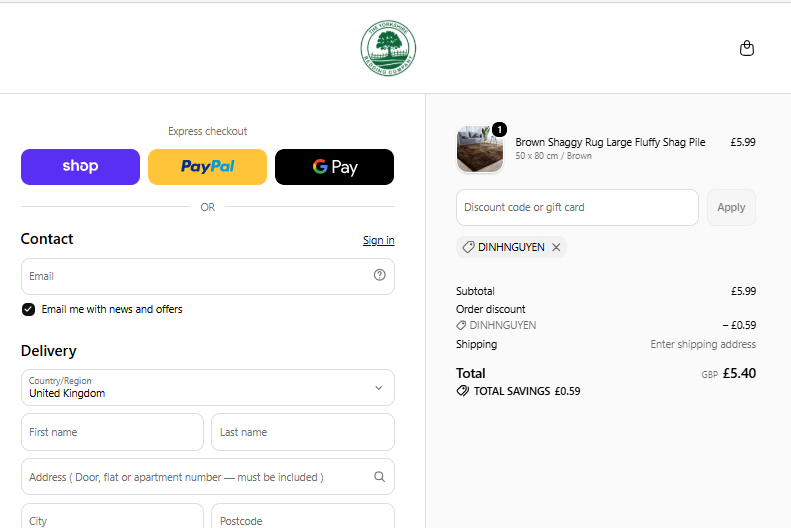Image resolution: width=791 pixels, height=528 pixels.
Task: Click the First name field
Action: (112, 432)
